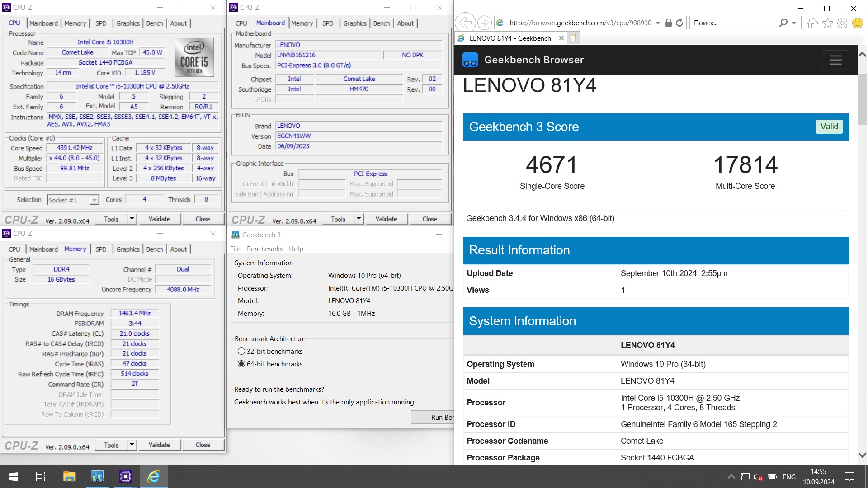Switch to Memory tab in Mainboard CPU-Z window

click(302, 23)
